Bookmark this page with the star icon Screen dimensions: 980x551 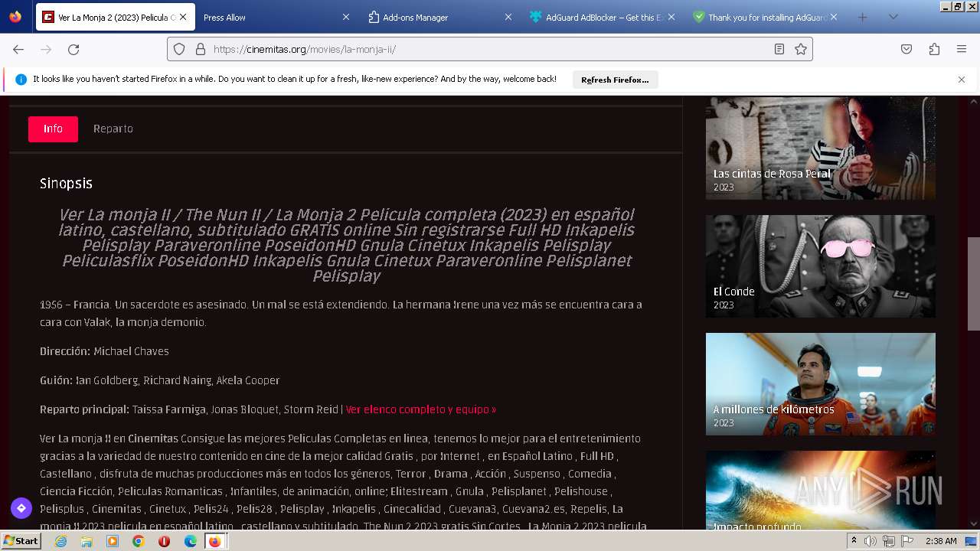(801, 49)
